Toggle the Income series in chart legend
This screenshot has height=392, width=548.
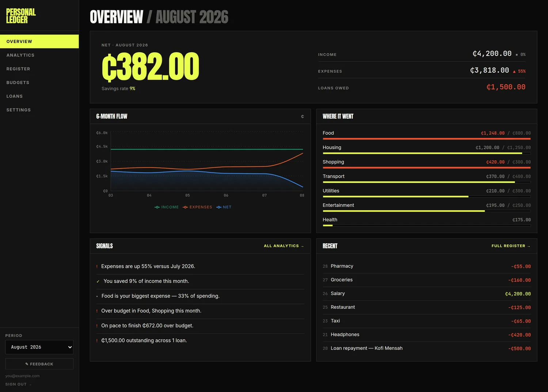(x=167, y=207)
